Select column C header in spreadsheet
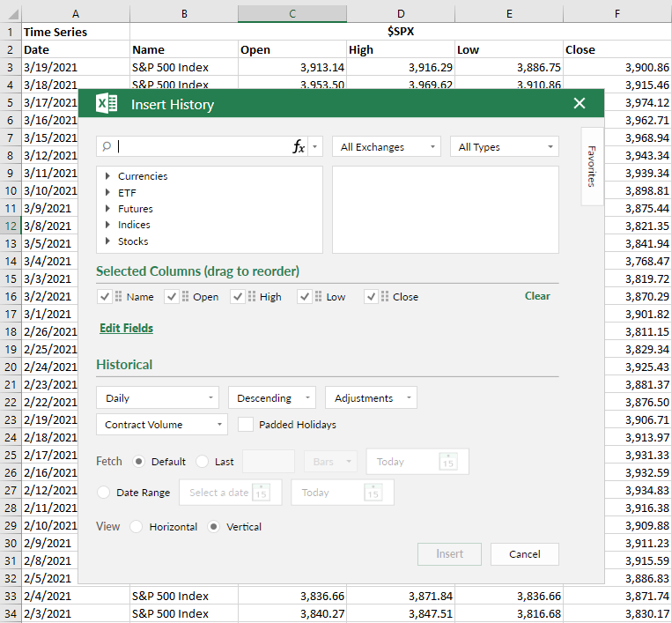The width and height of the screenshot is (672, 623). tap(292, 14)
